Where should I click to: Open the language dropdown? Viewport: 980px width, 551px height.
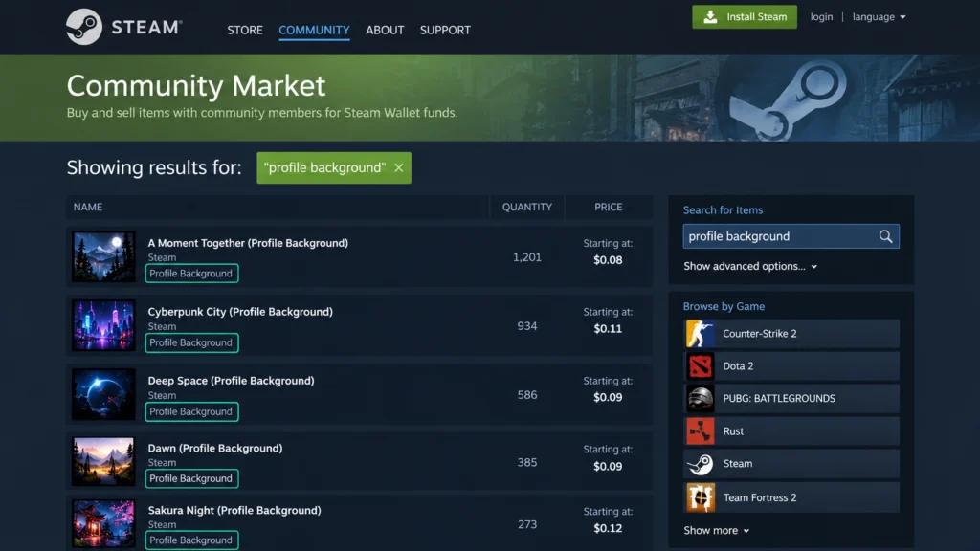(x=879, y=17)
